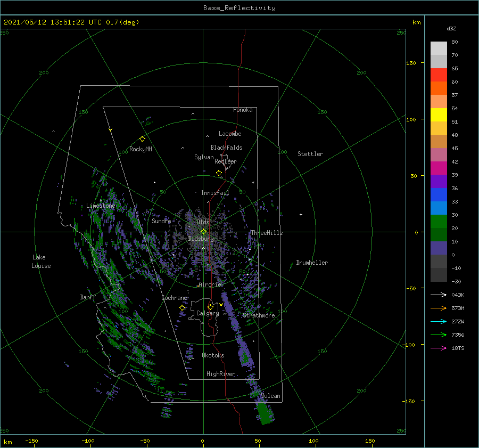Pick the magenta 42-39 dBZ swatch
Viewport: 479px width, 448px height.
(439, 168)
